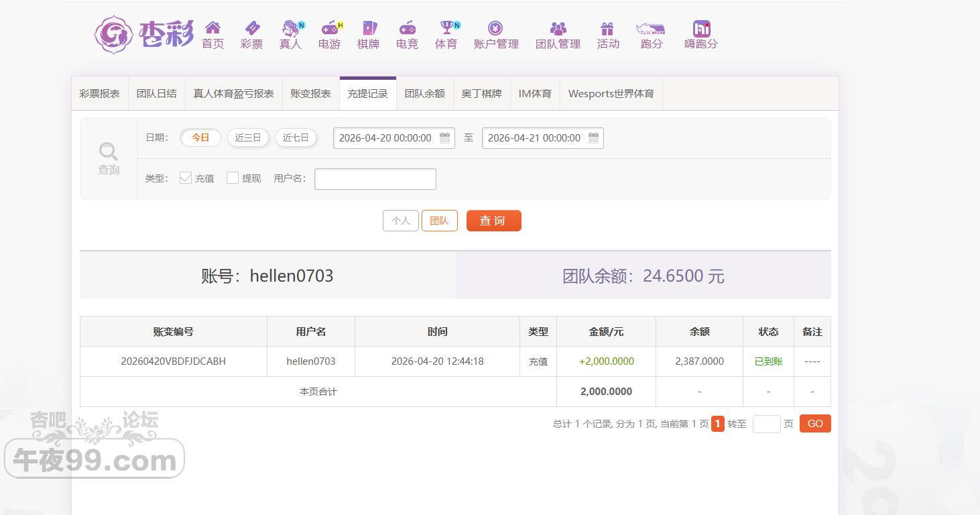Click the orange 查询 button
The height and width of the screenshot is (515, 980).
[x=494, y=221]
